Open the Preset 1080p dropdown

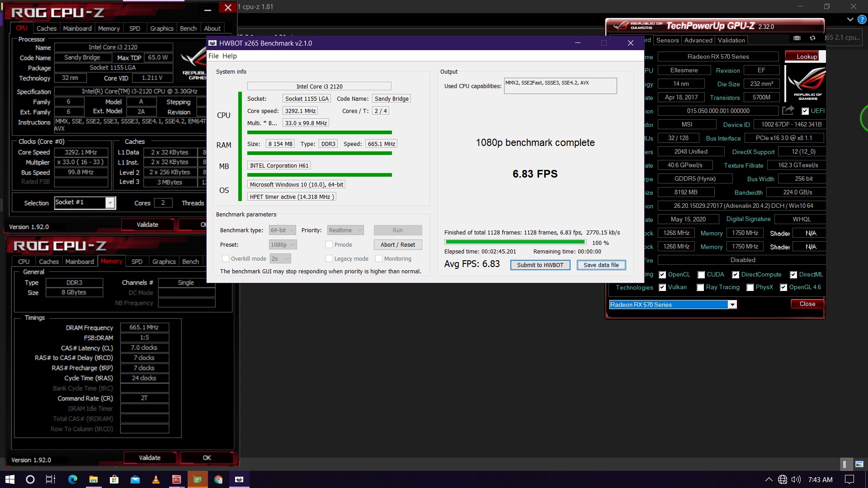(283, 244)
